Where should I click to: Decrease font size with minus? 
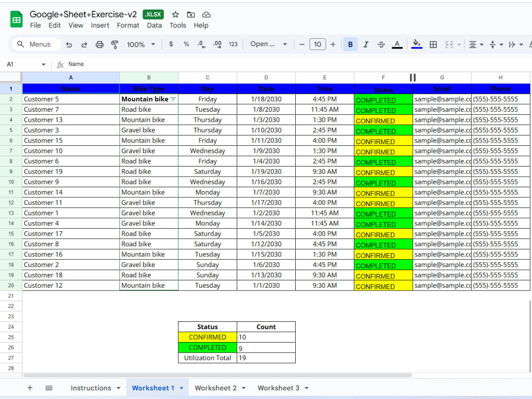click(302, 45)
